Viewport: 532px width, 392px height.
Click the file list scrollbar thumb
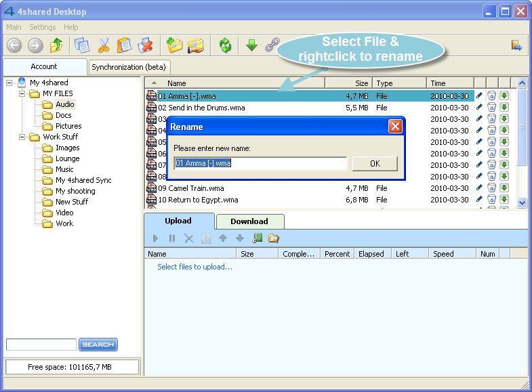click(x=522, y=127)
